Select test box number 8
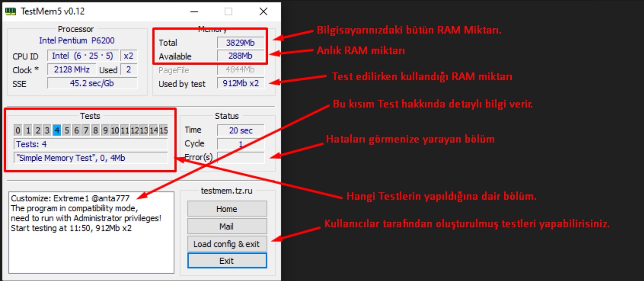 coord(95,130)
